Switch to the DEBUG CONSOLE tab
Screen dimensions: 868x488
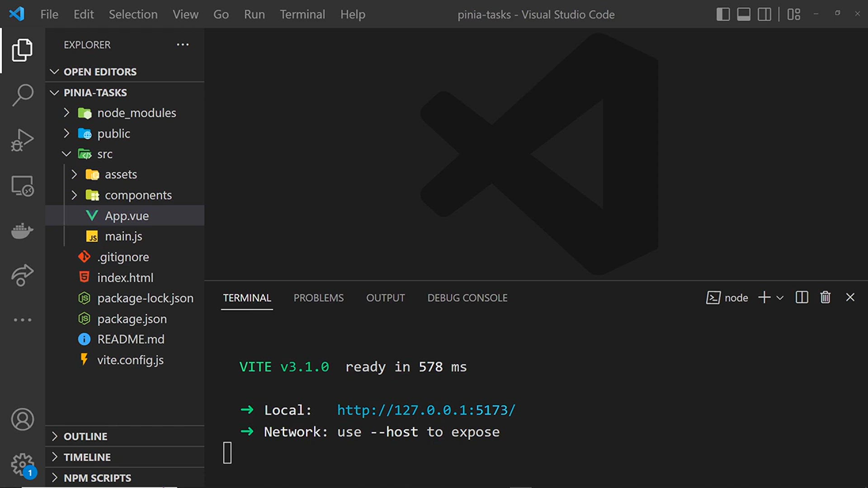467,298
